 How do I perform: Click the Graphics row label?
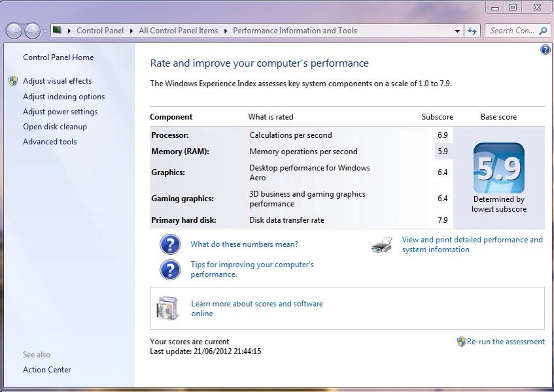coord(168,172)
